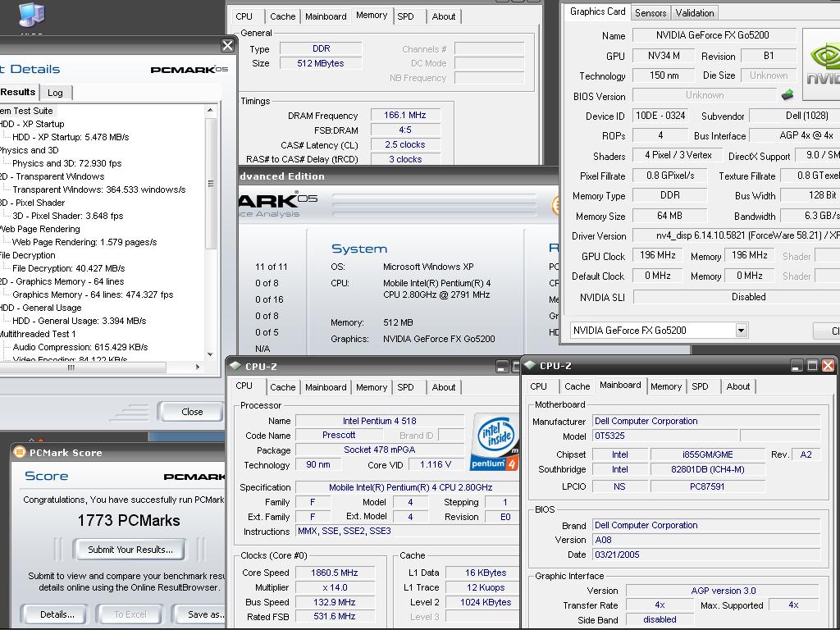Click the Chipset value i855GM/GME

[708, 454]
